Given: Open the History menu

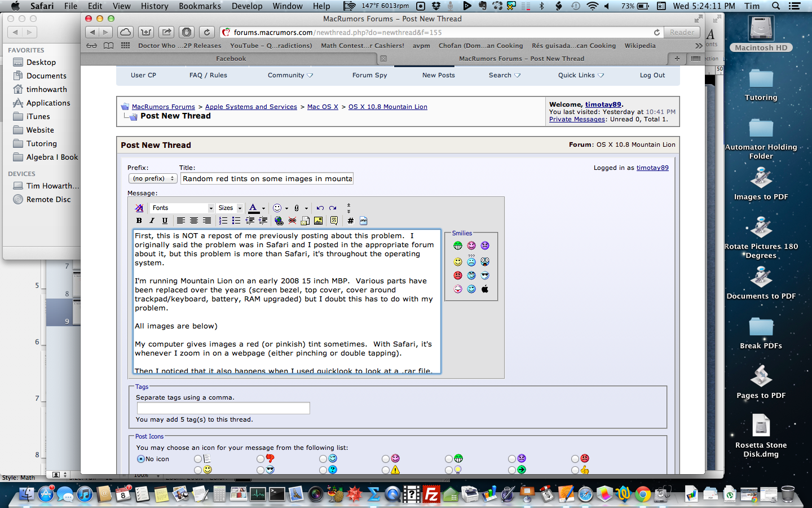Looking at the screenshot, I should coord(155,6).
